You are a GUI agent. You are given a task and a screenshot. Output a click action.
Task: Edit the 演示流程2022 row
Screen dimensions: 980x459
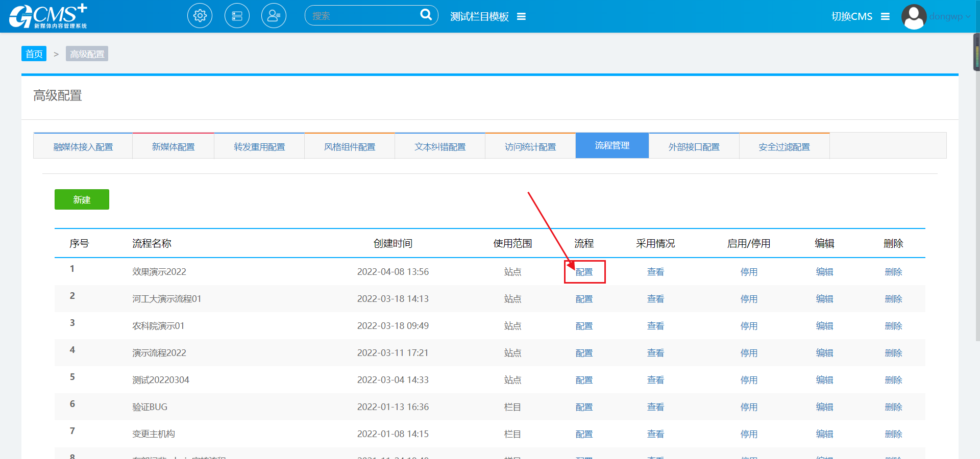pos(824,353)
